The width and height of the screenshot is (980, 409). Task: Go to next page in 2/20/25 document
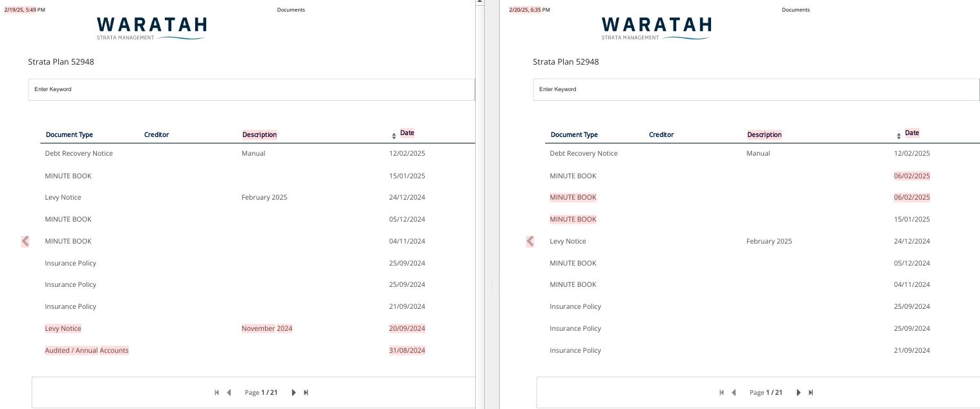point(798,392)
